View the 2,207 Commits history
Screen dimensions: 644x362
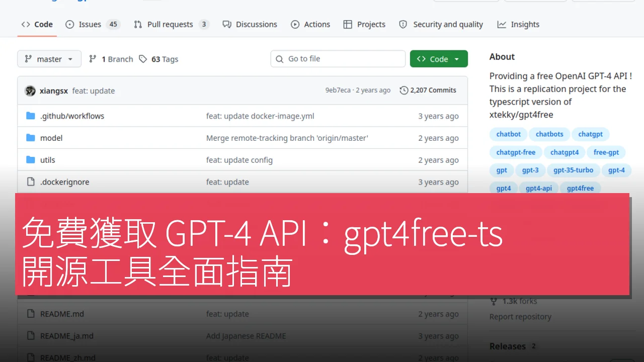(x=428, y=90)
